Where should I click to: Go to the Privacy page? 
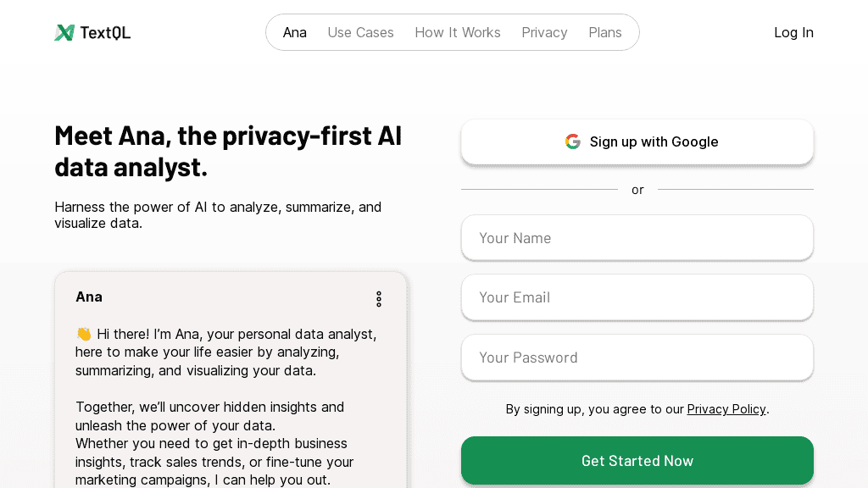coord(544,32)
